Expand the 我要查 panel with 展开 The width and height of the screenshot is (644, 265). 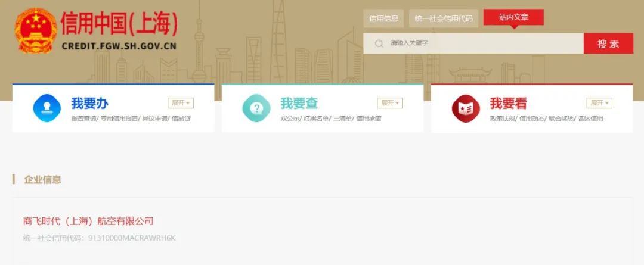[x=390, y=103]
